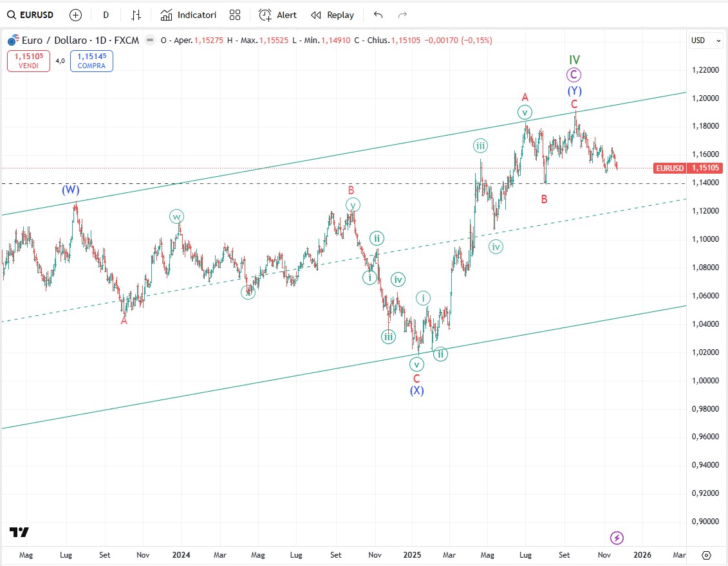Click the market status dot beside FXCM
Image resolution: width=728 pixels, height=566 pixels.
[x=150, y=40]
